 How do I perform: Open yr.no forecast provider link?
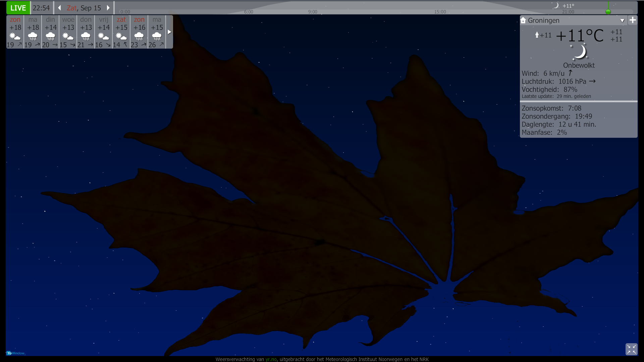pos(271,359)
